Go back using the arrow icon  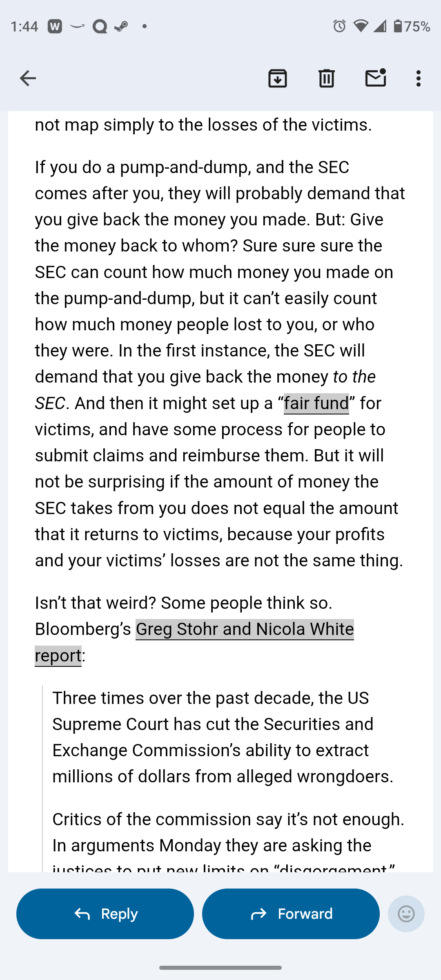(28, 78)
